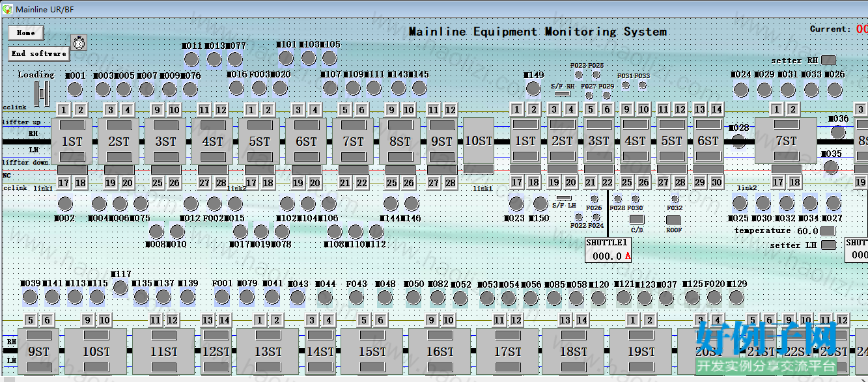Select the 120 indicator lamp
Viewport: 868px width, 382px height.
[x=598, y=298]
